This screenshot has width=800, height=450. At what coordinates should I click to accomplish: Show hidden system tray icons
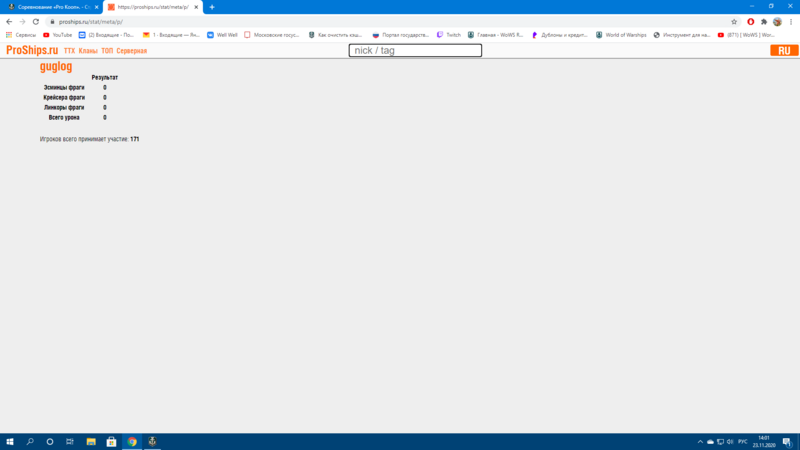point(700,442)
